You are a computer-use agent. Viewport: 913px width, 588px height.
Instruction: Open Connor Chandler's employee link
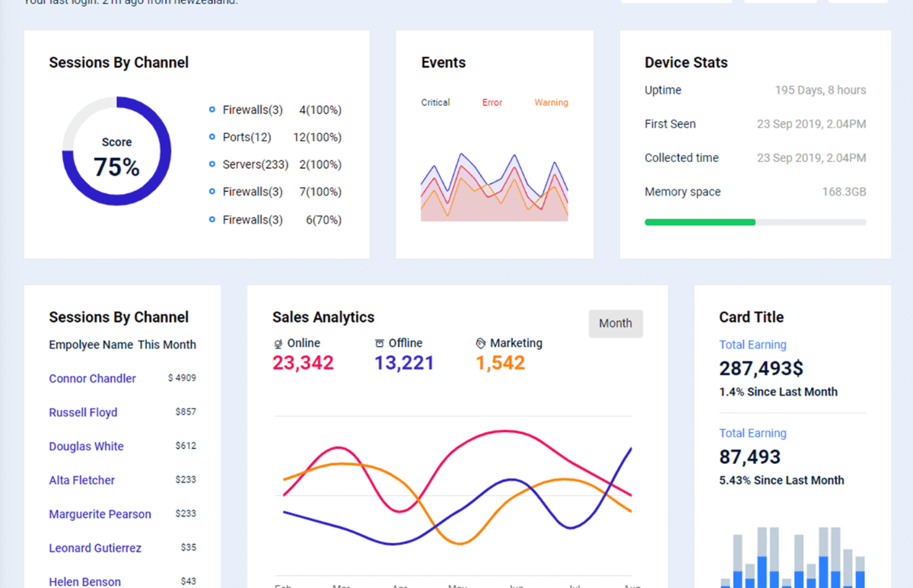[92, 379]
